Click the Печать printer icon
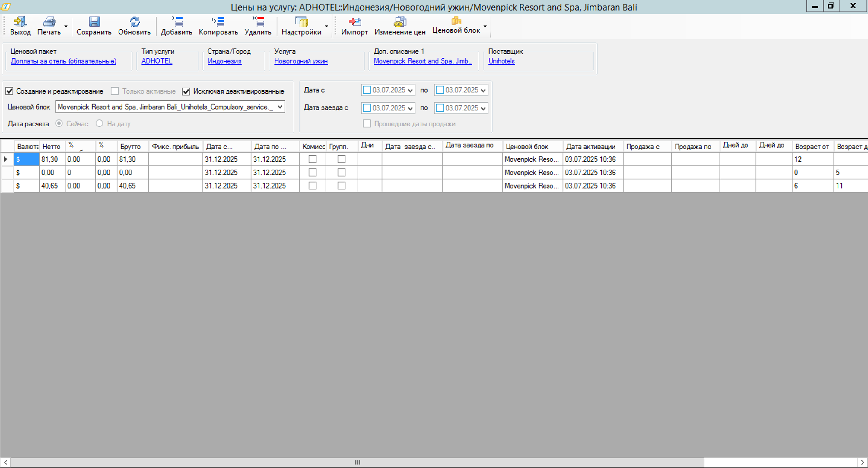Viewport: 868px width, 468px height. click(49, 21)
